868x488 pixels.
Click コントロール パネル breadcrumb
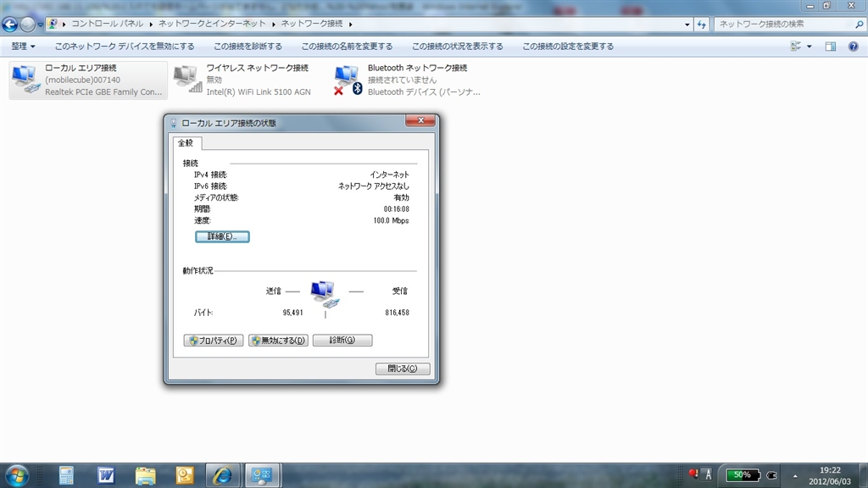point(108,24)
